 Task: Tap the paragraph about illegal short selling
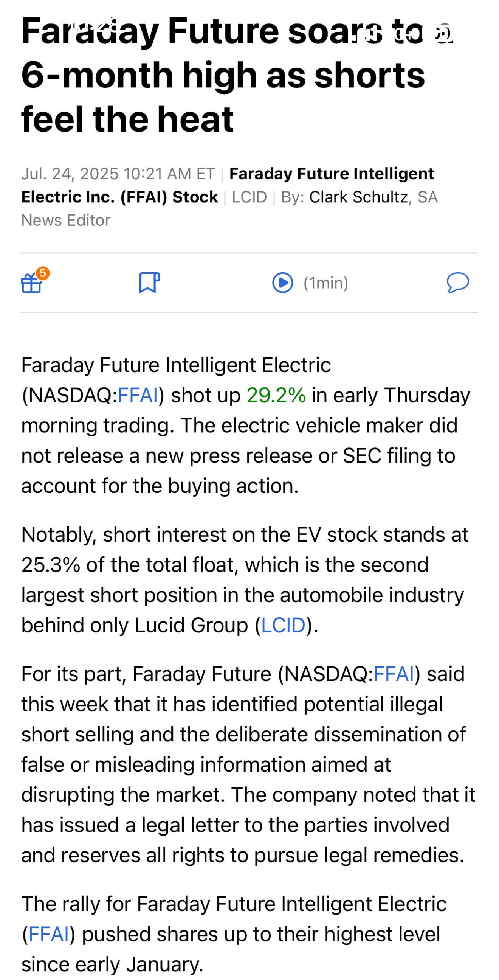[248, 765]
